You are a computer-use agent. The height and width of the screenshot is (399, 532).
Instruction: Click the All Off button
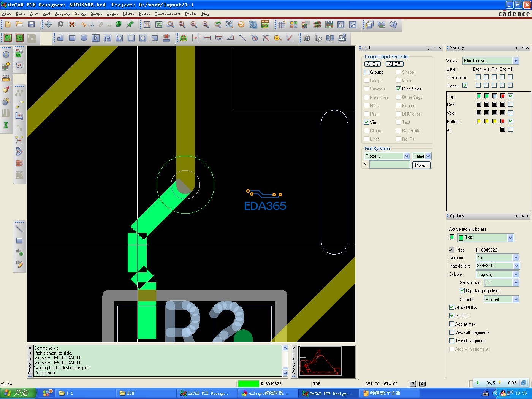394,64
